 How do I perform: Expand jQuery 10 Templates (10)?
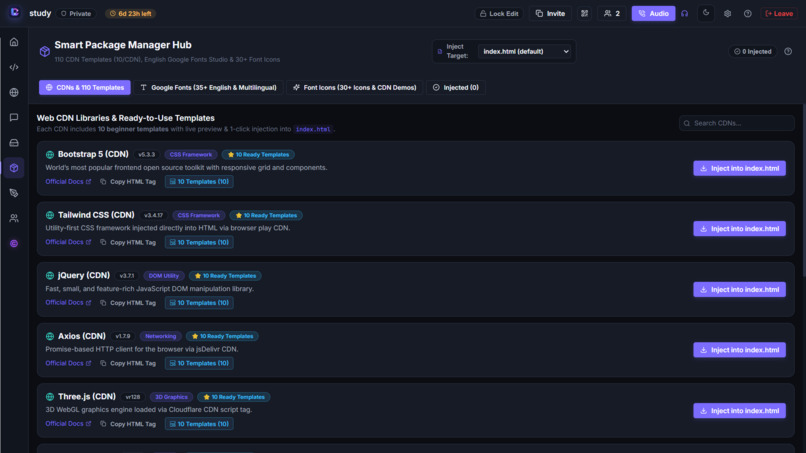[199, 303]
